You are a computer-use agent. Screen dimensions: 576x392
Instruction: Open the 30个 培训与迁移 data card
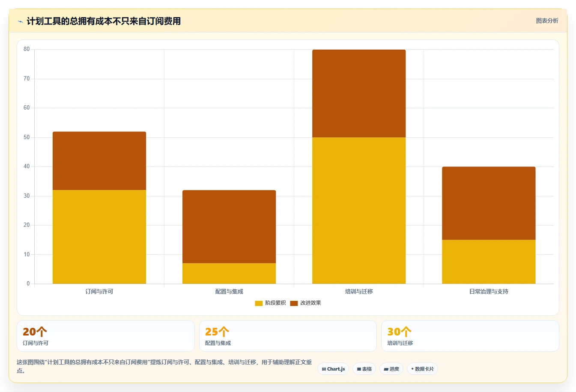pos(470,336)
